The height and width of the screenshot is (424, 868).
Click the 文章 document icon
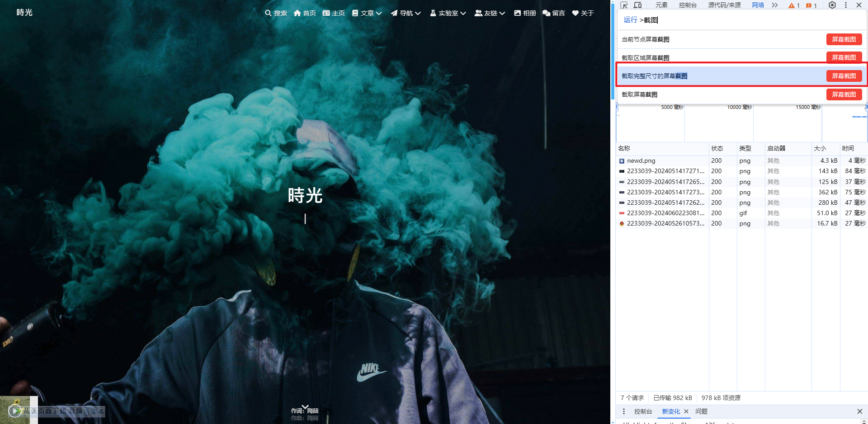click(x=355, y=13)
